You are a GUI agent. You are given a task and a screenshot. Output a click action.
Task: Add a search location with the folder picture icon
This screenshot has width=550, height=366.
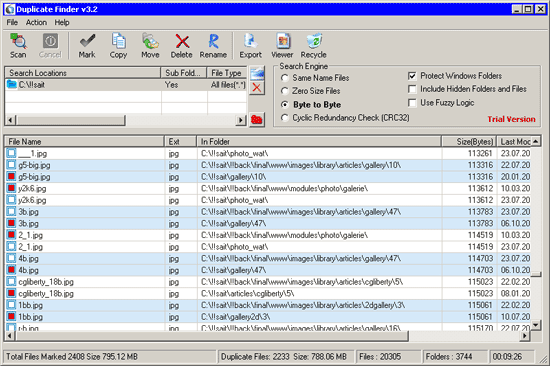click(x=257, y=73)
